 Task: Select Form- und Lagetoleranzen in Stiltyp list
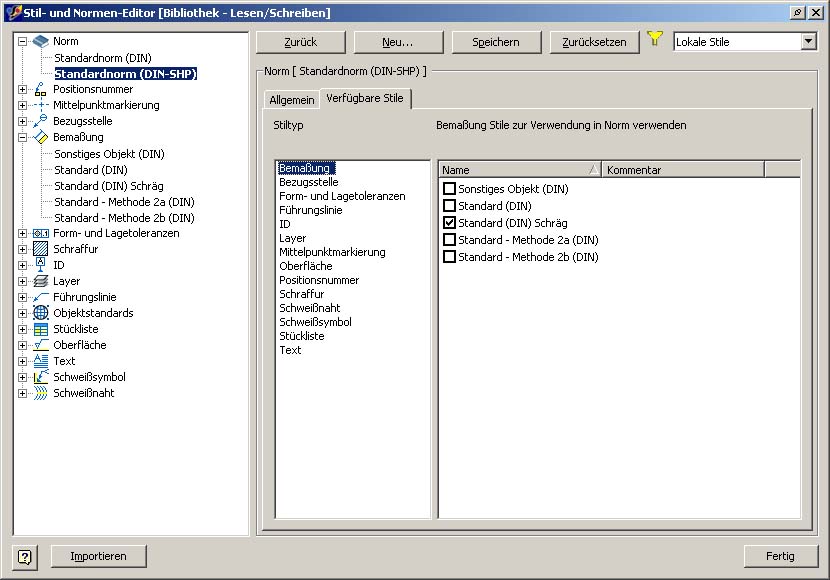pos(342,196)
